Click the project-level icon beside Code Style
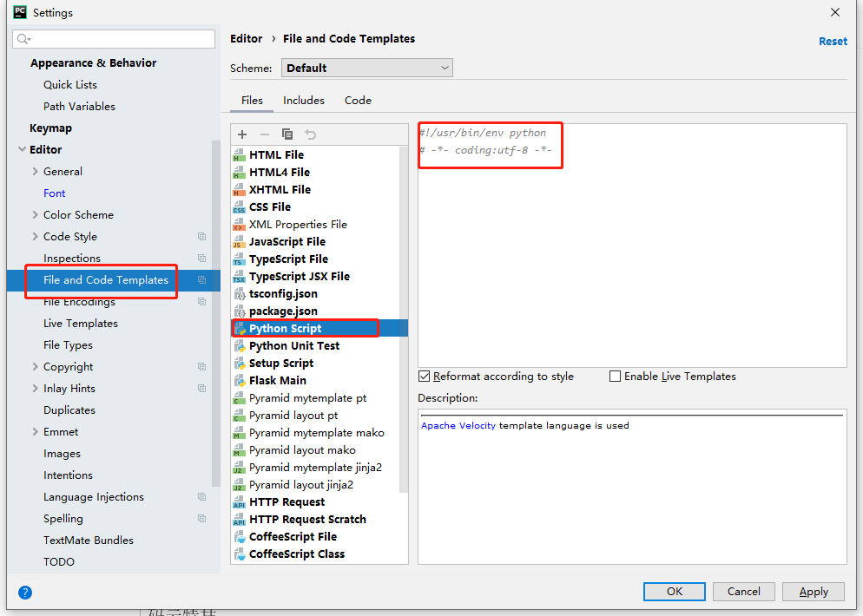The width and height of the screenshot is (863, 616). [202, 237]
